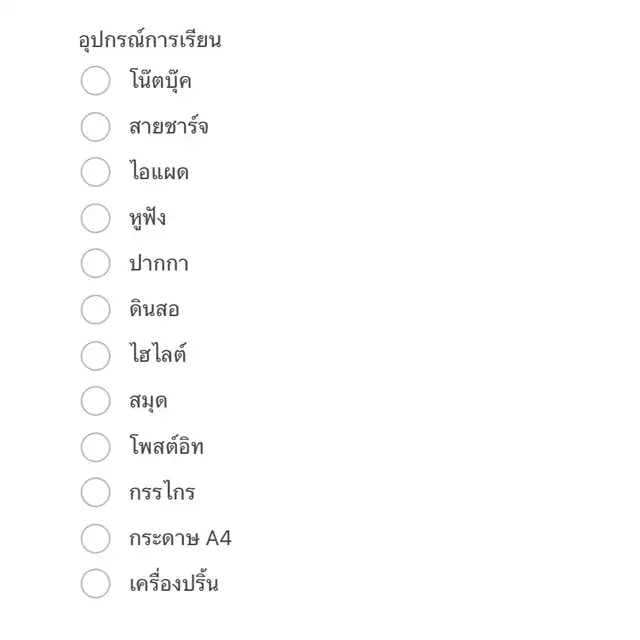Pick the สมุด radio option

96,401
